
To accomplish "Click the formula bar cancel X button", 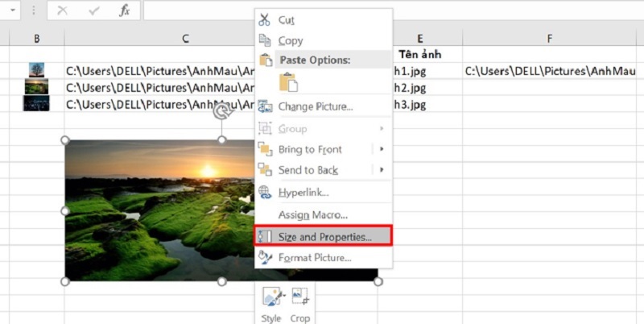I will click(x=63, y=10).
